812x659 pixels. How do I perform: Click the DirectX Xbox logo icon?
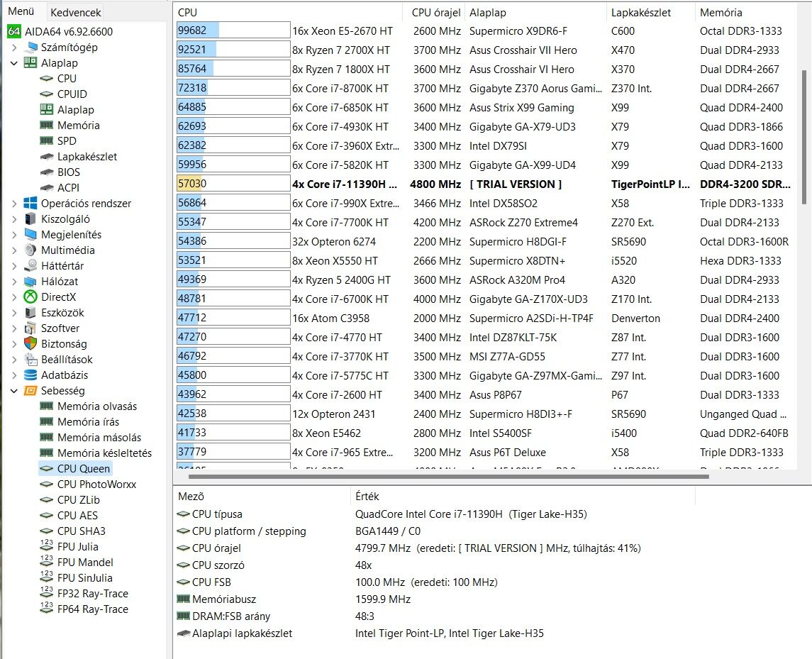click(x=30, y=297)
